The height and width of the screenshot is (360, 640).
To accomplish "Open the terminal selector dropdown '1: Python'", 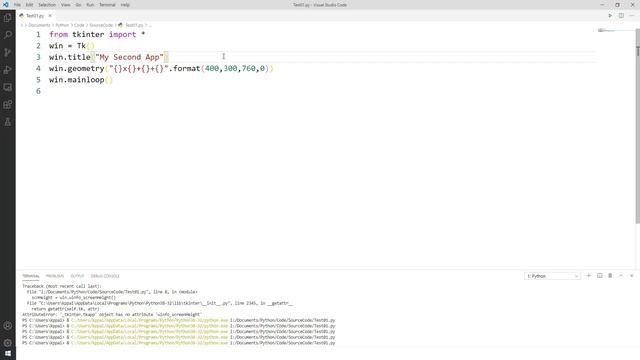I will [x=552, y=276].
